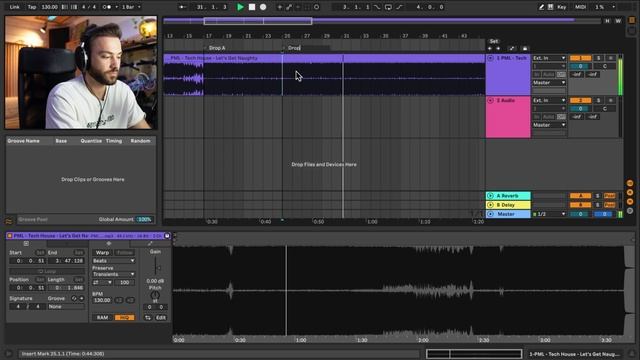Solo the A Reverb return track
640x360 pixels.
[x=598, y=196]
